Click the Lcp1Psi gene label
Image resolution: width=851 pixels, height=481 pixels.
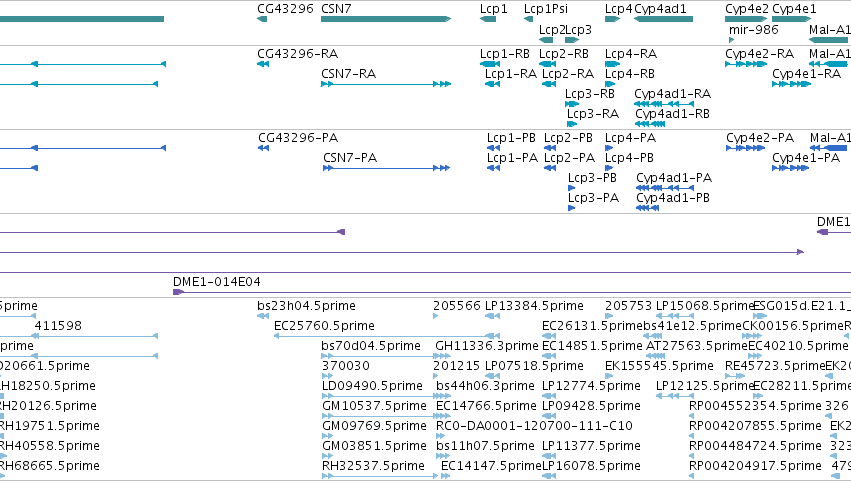pyautogui.click(x=545, y=9)
